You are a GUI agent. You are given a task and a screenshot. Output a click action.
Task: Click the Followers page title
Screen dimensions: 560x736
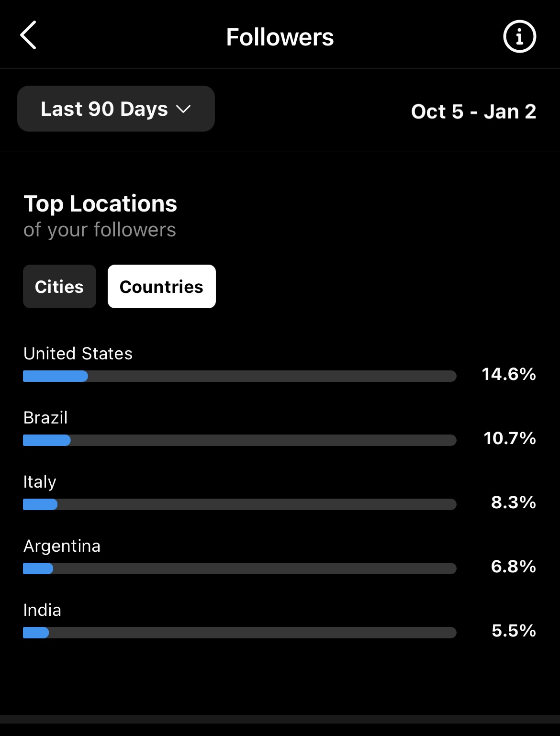pyautogui.click(x=280, y=37)
